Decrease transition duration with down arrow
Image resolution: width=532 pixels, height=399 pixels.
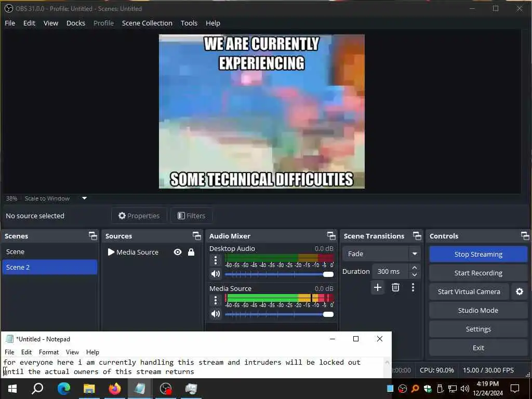[414, 275]
